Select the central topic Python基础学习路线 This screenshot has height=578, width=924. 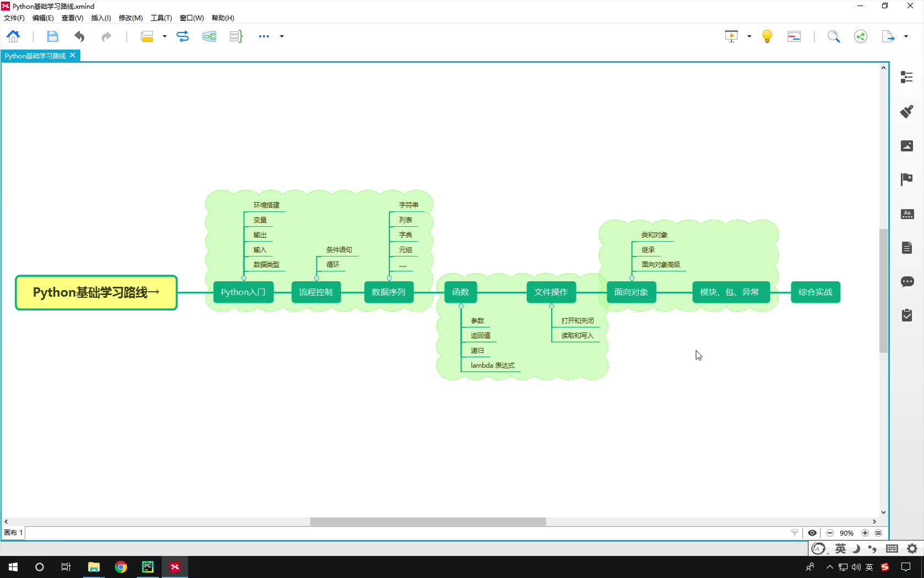[96, 292]
